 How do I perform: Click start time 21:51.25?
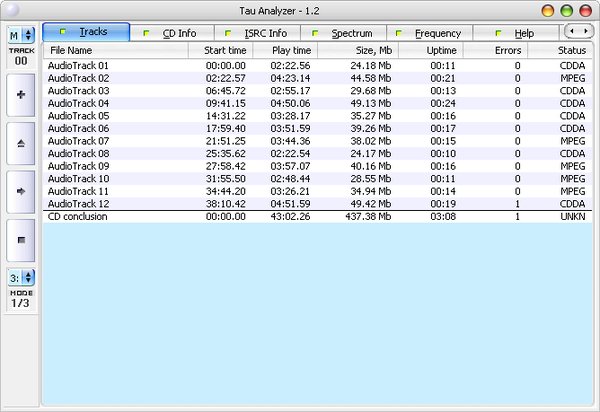click(226, 141)
